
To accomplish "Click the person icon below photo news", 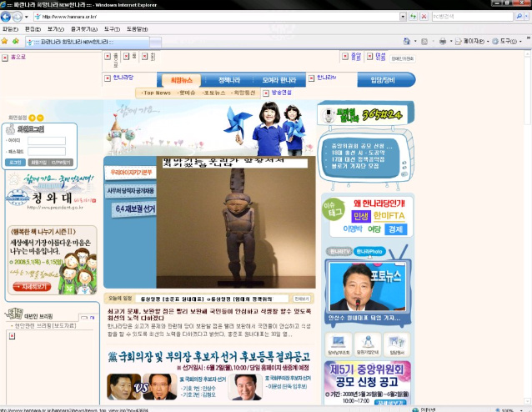I will coord(368,344).
